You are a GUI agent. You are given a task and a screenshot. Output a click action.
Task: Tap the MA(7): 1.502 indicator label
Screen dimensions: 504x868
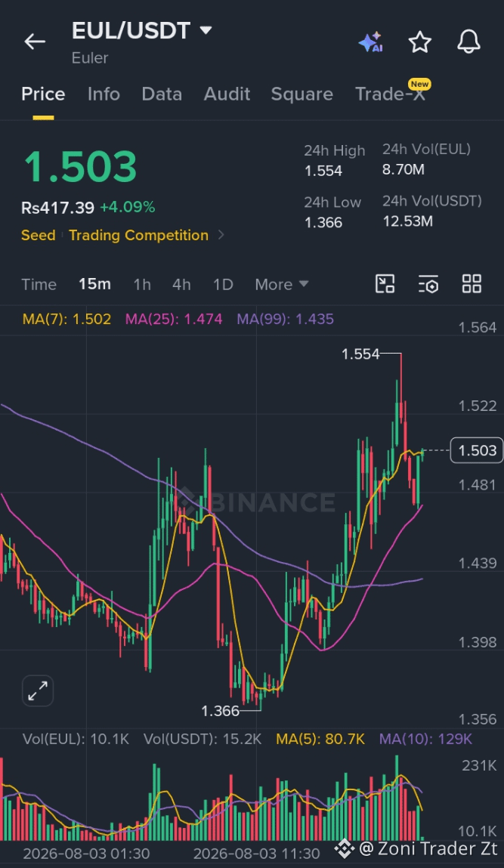tap(66, 319)
